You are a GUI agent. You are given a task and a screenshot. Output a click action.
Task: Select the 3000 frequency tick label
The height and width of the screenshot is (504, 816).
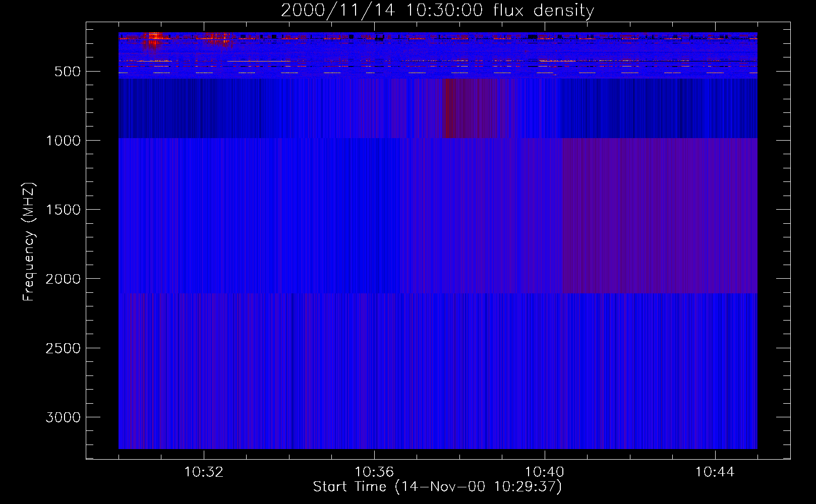click(63, 417)
